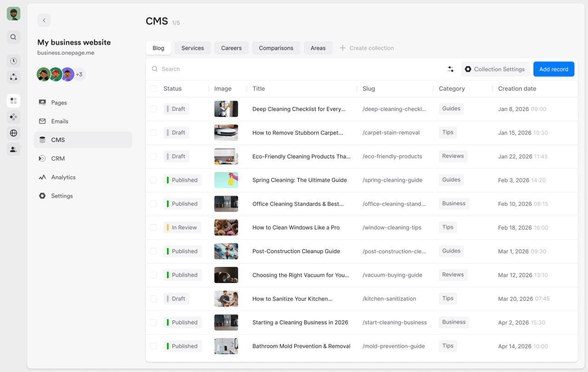Select the Blog collection tab
The image size is (588, 372).
pyautogui.click(x=158, y=48)
